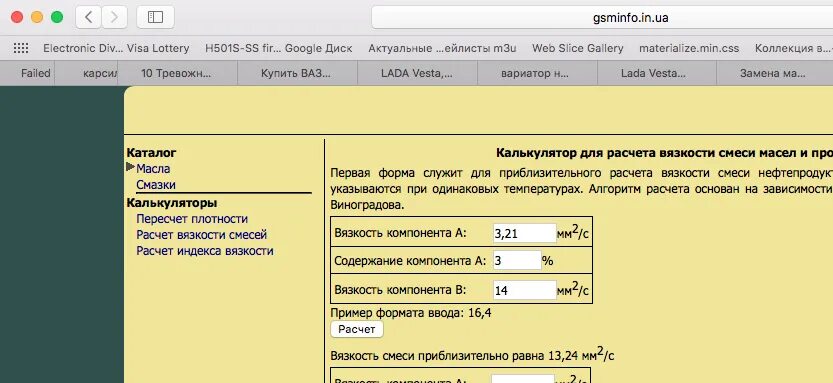The height and width of the screenshot is (383, 833).
Task: Open the Web Slice Gallery bookmark
Action: [x=577, y=48]
